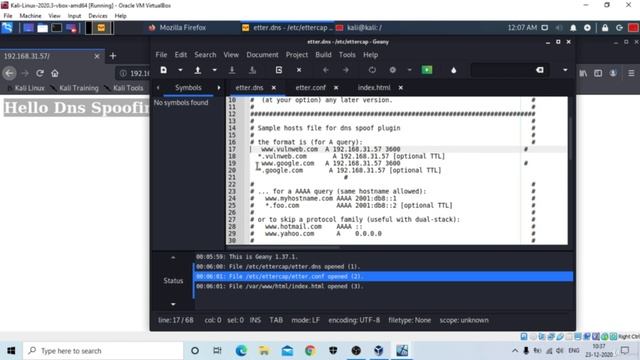Save the current file via toolbar
The height and width of the screenshot is (360, 640).
(x=232, y=70)
